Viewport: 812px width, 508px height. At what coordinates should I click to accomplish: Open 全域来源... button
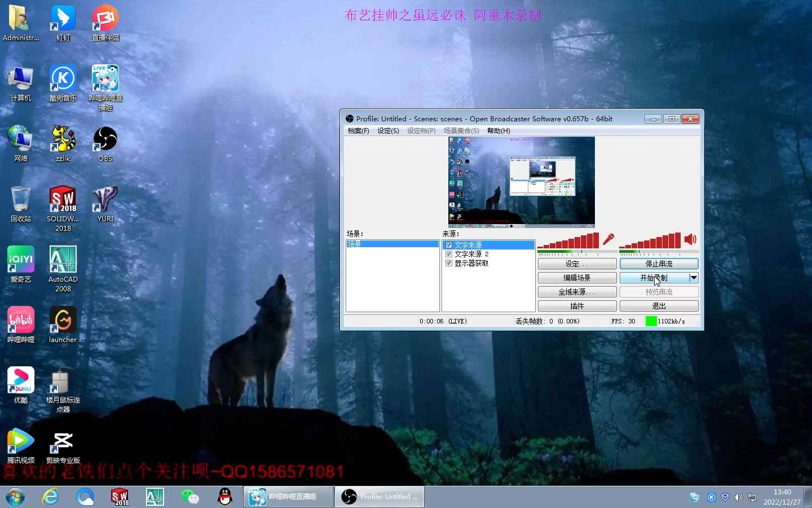click(577, 292)
